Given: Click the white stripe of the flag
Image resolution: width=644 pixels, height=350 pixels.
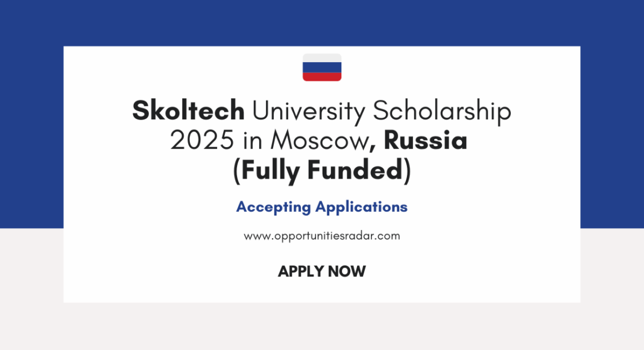Looking at the screenshot, I should pos(322,58).
